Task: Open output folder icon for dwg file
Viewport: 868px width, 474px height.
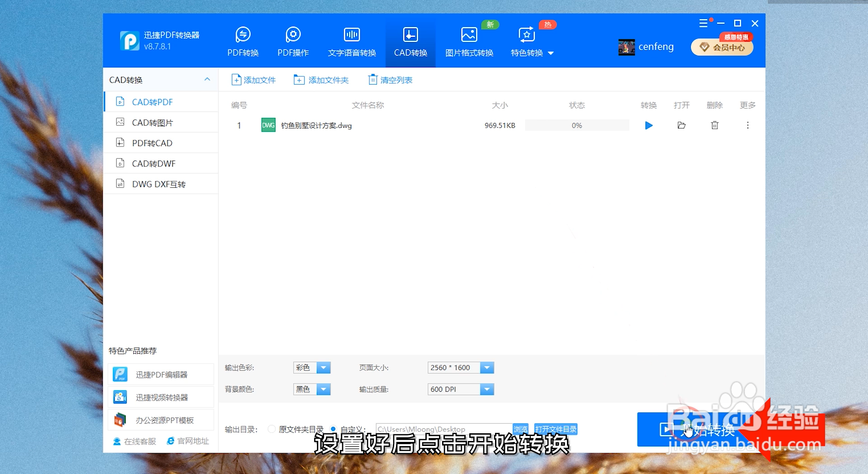Action: [x=682, y=125]
